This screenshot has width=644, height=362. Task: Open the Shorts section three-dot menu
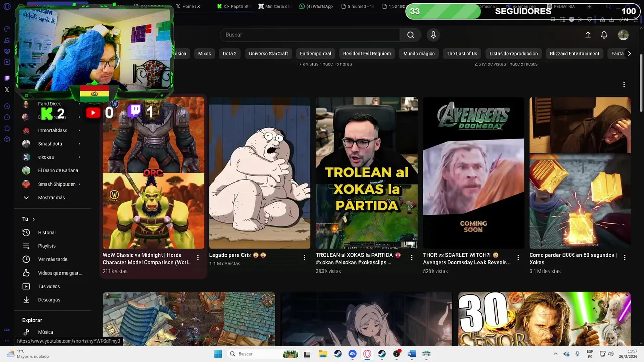pos(624,85)
